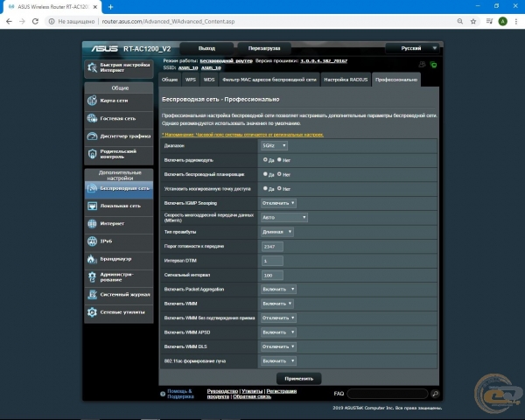The image size is (525, 420).
Task: Open Network Tools (Сетевые утилиты) icon
Action: pos(92,312)
